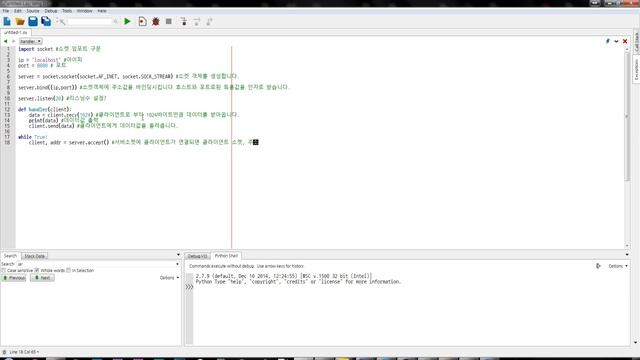Open the right panel tab-list dropdown arrow
Screen dimensions: 640x360
tap(627, 255)
